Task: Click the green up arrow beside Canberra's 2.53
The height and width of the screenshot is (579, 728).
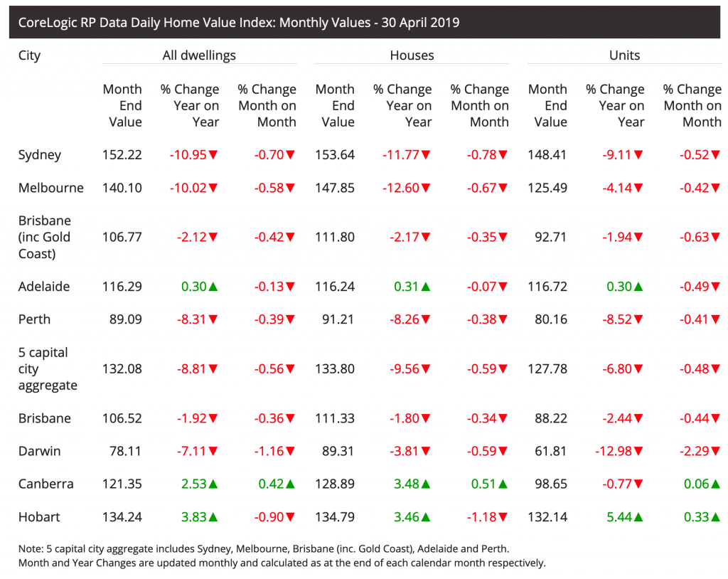Action: click(x=213, y=484)
